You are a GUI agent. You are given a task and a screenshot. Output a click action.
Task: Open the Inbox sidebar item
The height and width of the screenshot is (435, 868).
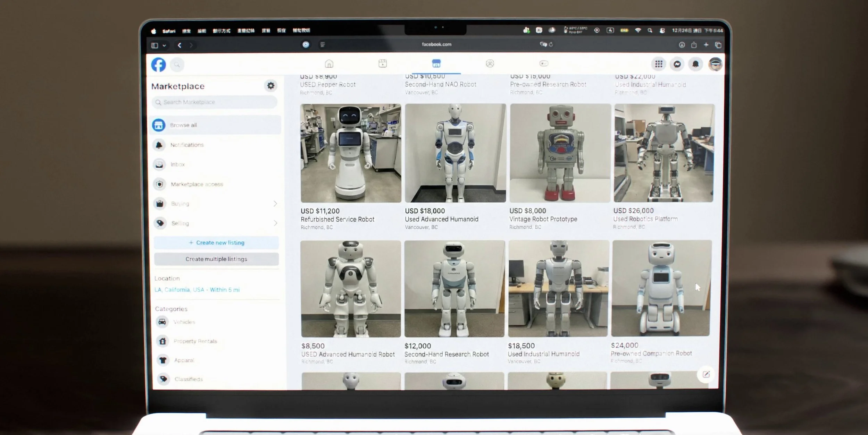216,164
